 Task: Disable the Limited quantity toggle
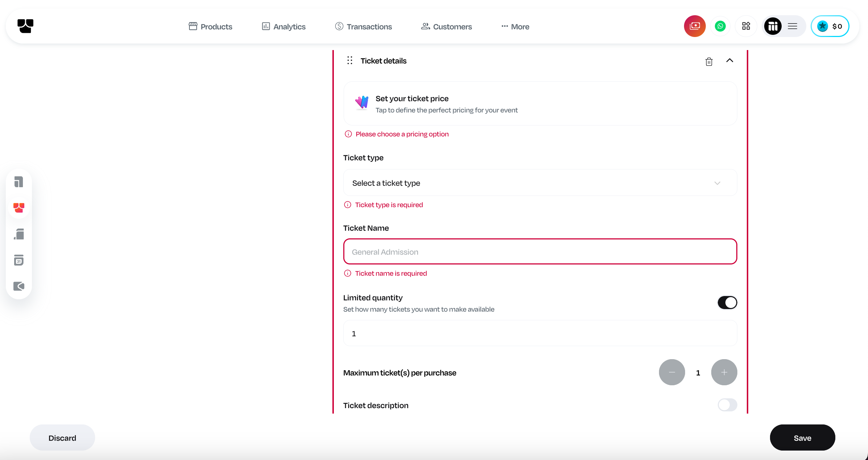727,303
